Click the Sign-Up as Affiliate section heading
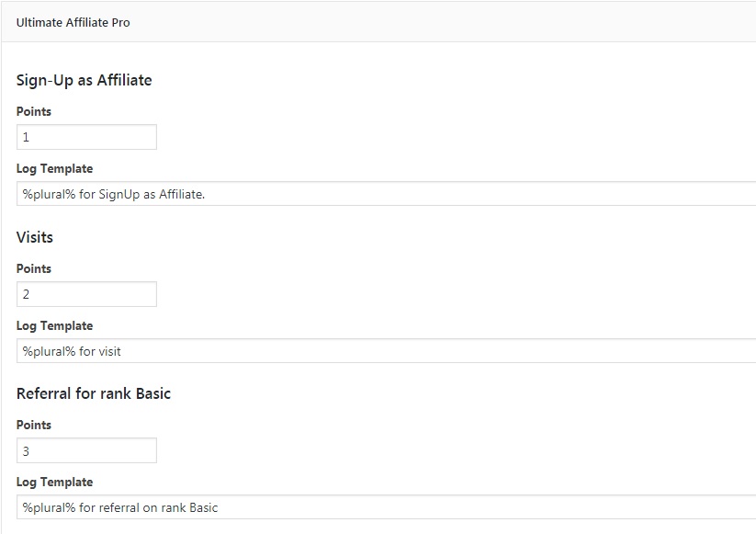 click(x=84, y=80)
